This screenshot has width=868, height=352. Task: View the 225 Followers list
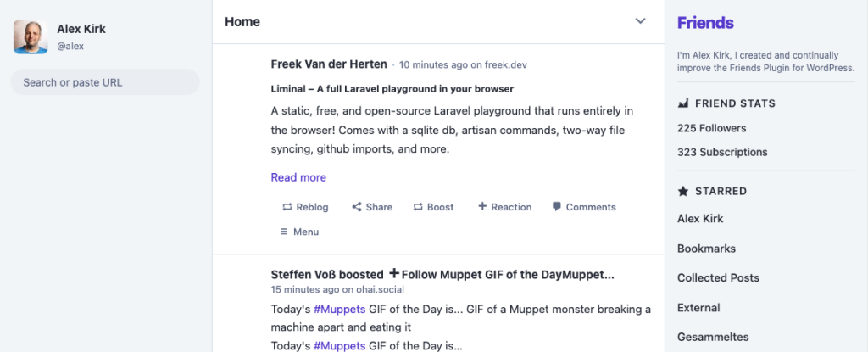(x=711, y=128)
